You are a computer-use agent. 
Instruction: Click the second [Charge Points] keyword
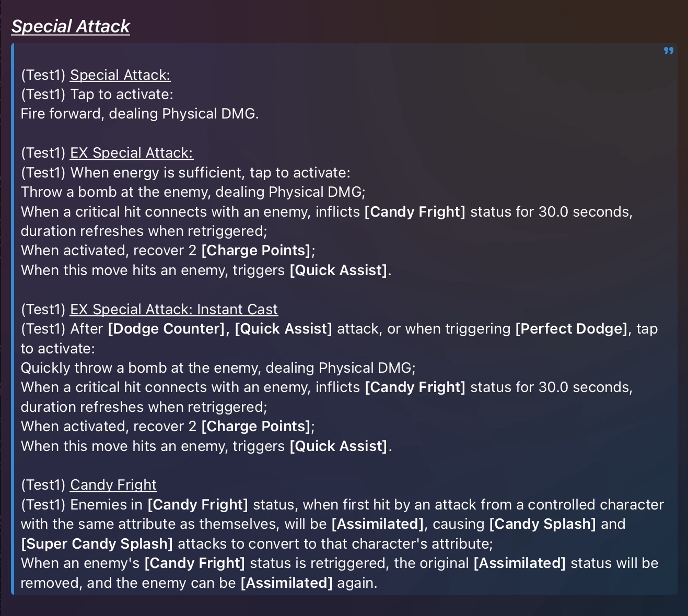click(x=256, y=427)
